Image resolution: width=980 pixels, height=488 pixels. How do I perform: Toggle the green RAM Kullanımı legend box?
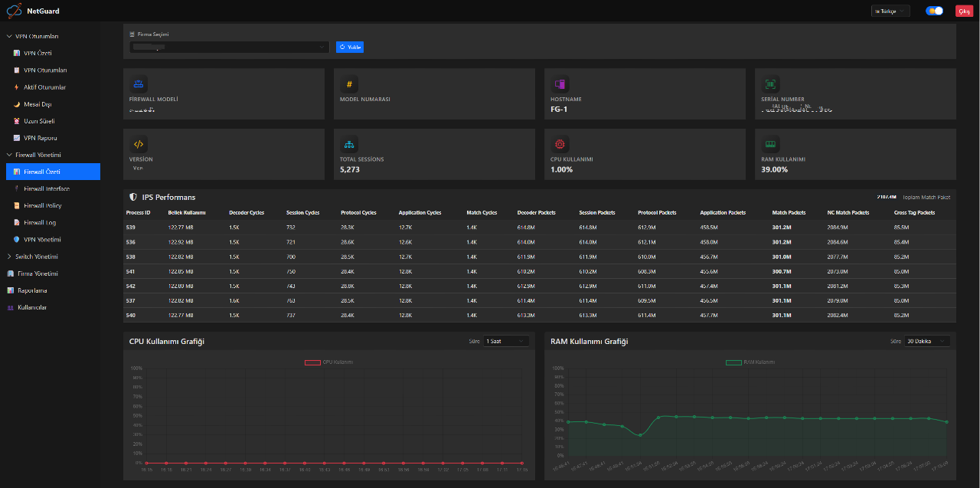tap(733, 362)
